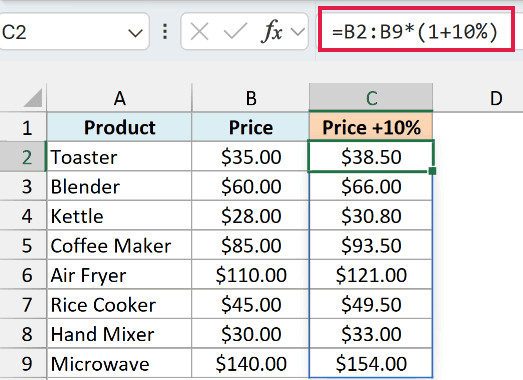Screen dimensions: 523x380
Task: Select row 7 header
Action: click(23, 304)
